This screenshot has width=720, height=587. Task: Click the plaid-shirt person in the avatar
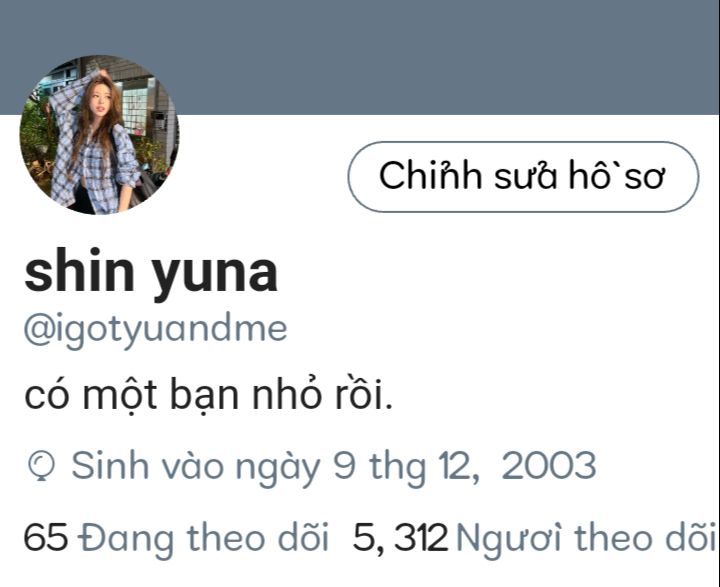97,143
